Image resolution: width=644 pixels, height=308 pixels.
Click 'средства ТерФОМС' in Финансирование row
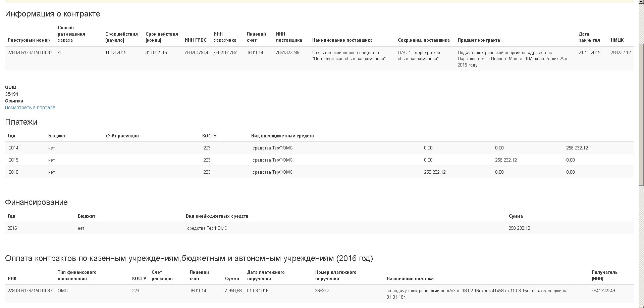point(207,228)
